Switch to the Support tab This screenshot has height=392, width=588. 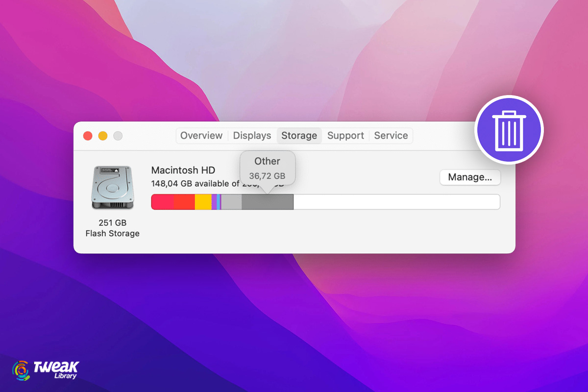point(345,136)
